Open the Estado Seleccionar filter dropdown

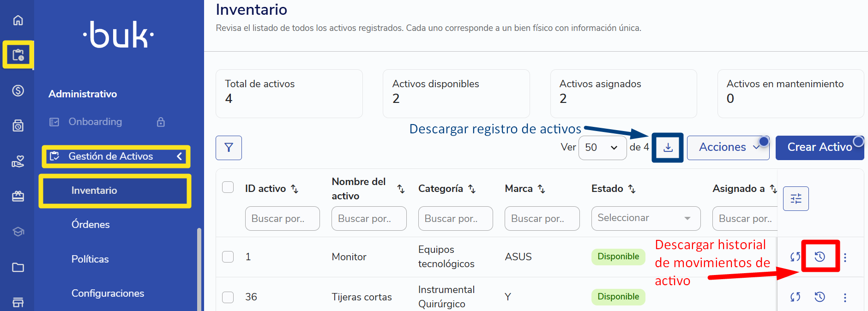[646, 218]
